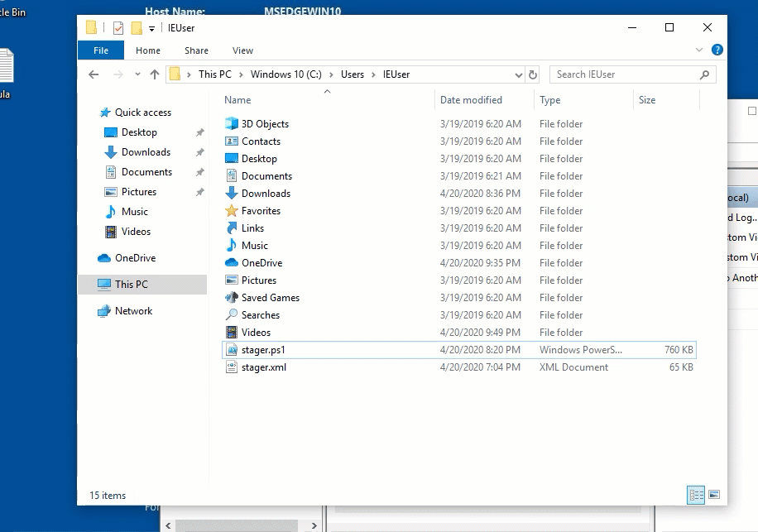
Task: Select Quick access in navigation pane
Action: tap(142, 113)
